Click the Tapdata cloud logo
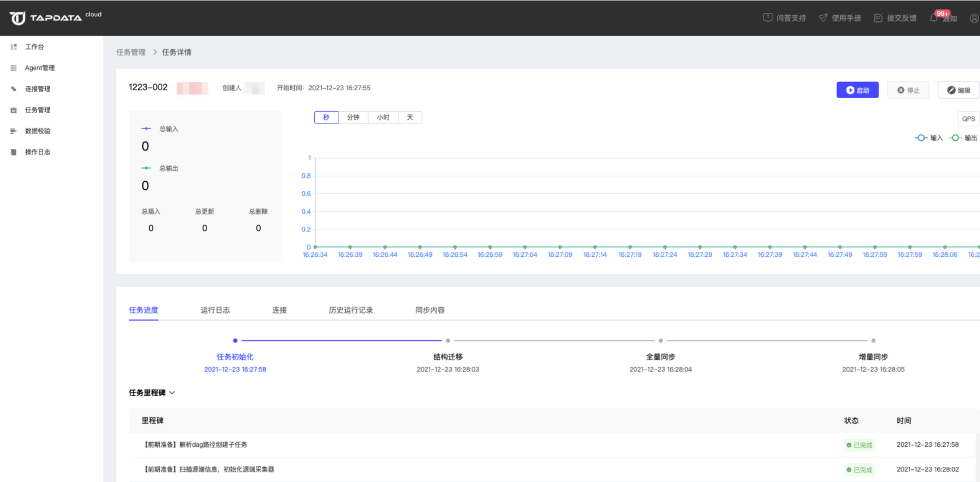Image resolution: width=980 pixels, height=482 pixels. [55, 18]
